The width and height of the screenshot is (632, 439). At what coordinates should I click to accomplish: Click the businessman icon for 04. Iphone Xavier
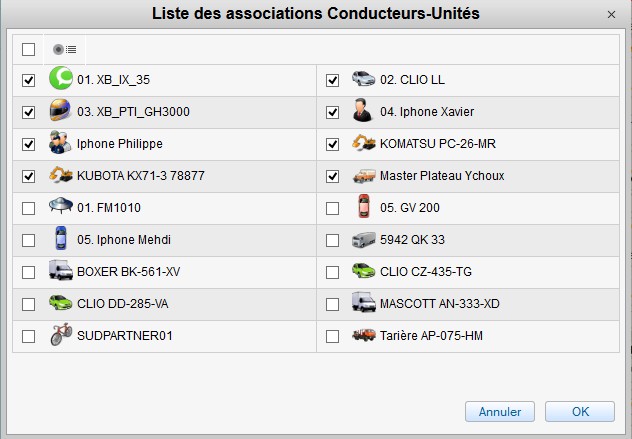point(364,110)
